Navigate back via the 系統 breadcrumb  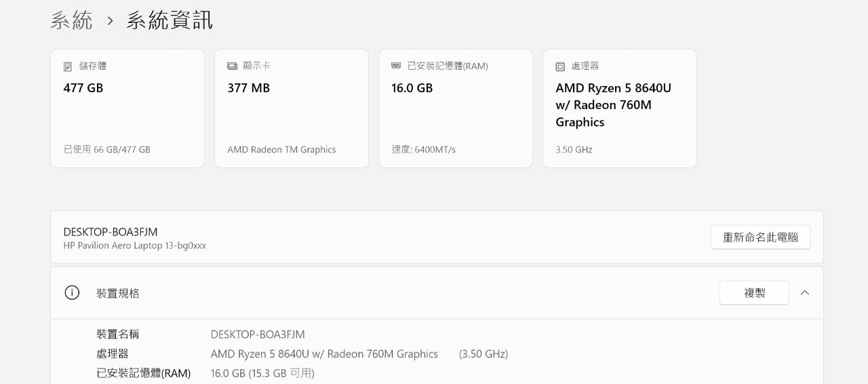coord(71,20)
